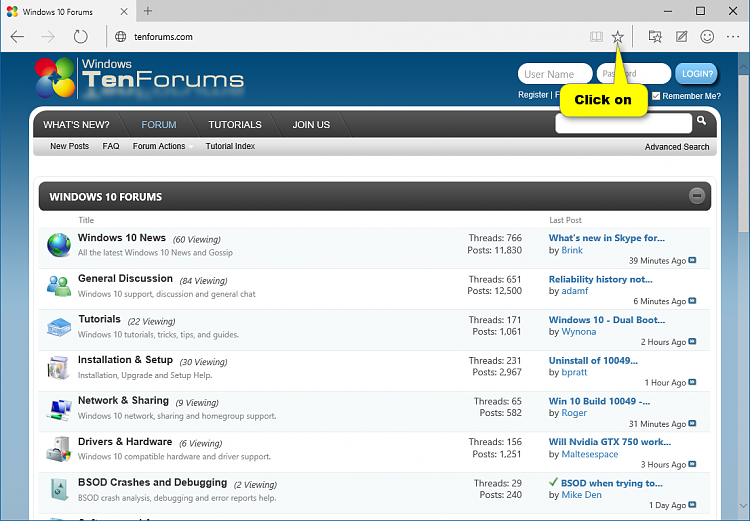Open the TUTORIALS tab

(235, 125)
